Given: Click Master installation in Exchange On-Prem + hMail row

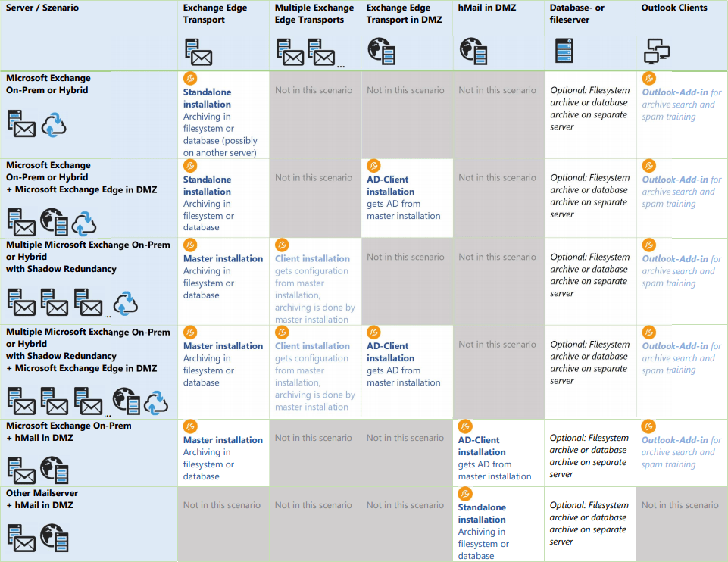Looking at the screenshot, I should [223, 440].
